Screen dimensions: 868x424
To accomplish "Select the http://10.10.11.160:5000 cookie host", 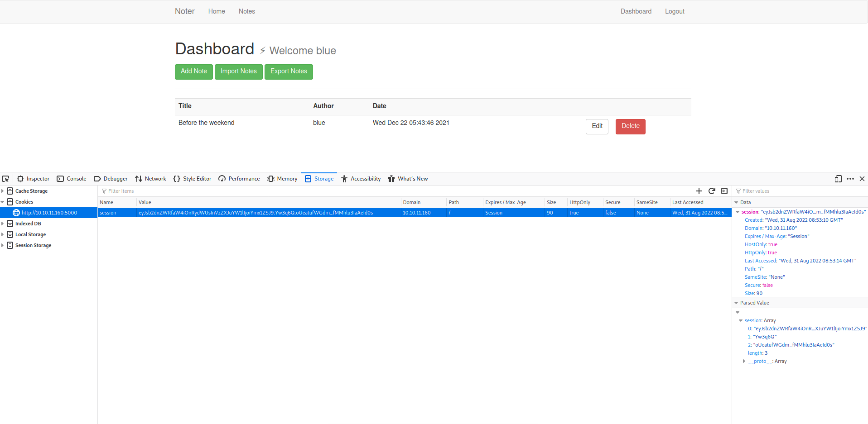I will (49, 213).
